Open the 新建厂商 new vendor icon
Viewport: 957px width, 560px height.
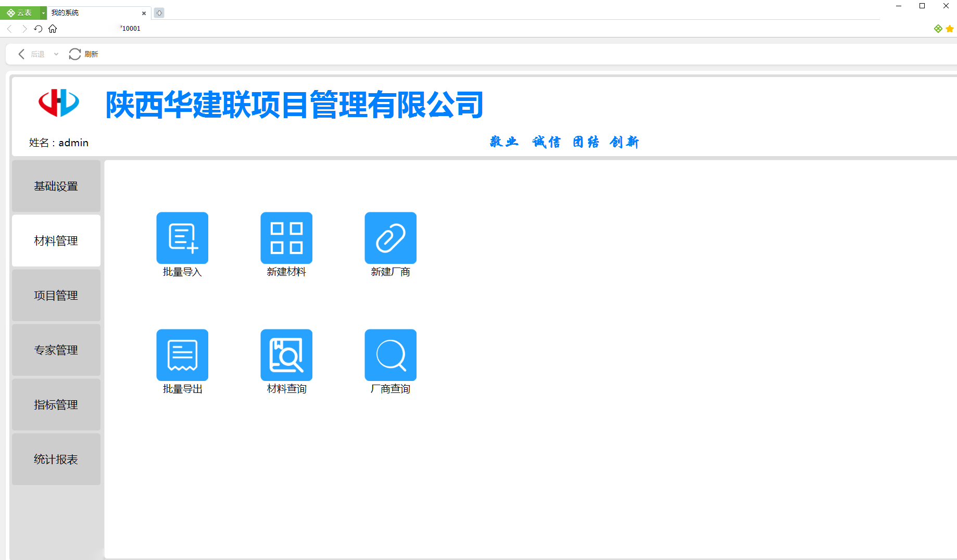[391, 238]
